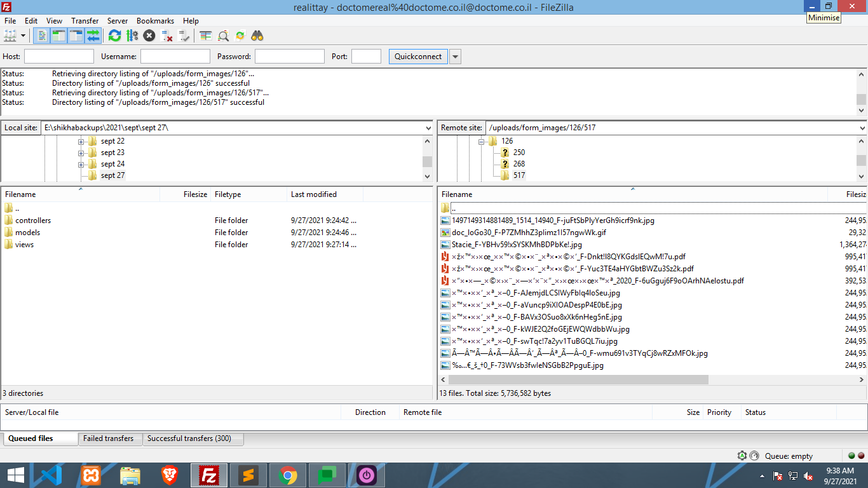Select the doc_loGo30 gif file
The width and height of the screenshot is (868, 488).
pos(529,233)
